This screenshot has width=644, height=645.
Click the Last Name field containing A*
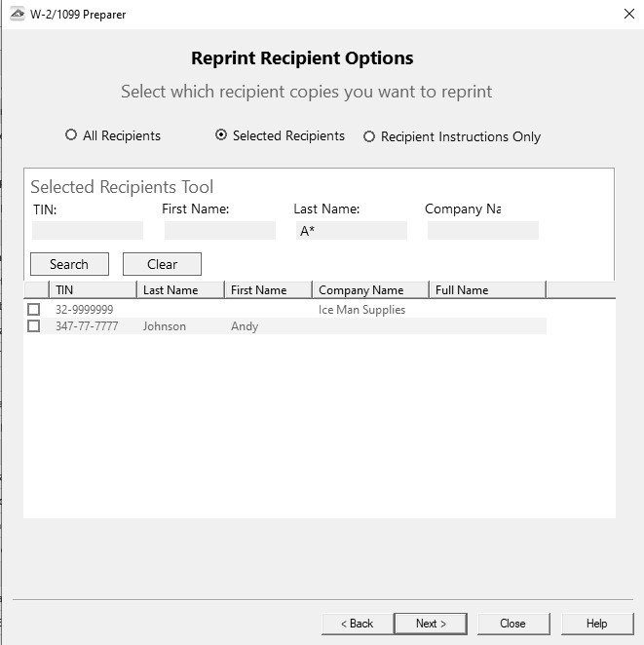coord(351,231)
